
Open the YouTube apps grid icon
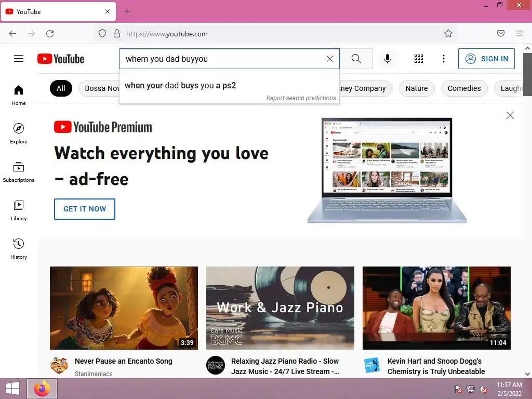[419, 59]
